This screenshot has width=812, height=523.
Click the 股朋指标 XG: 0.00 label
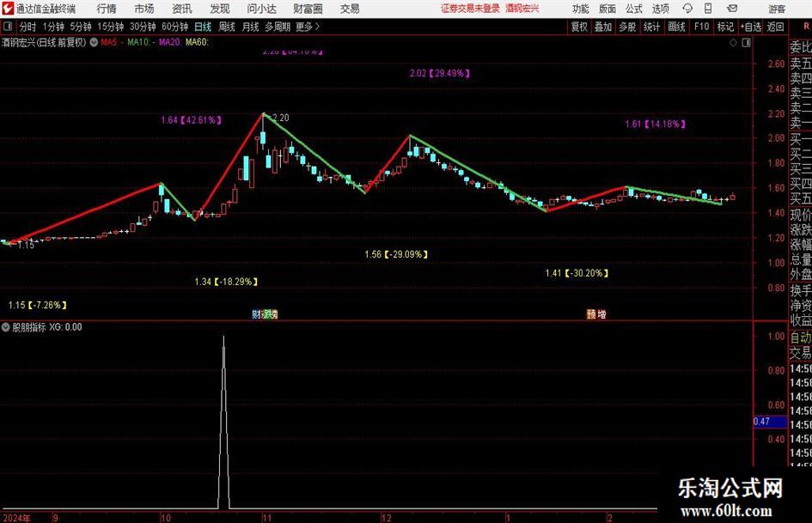47,326
